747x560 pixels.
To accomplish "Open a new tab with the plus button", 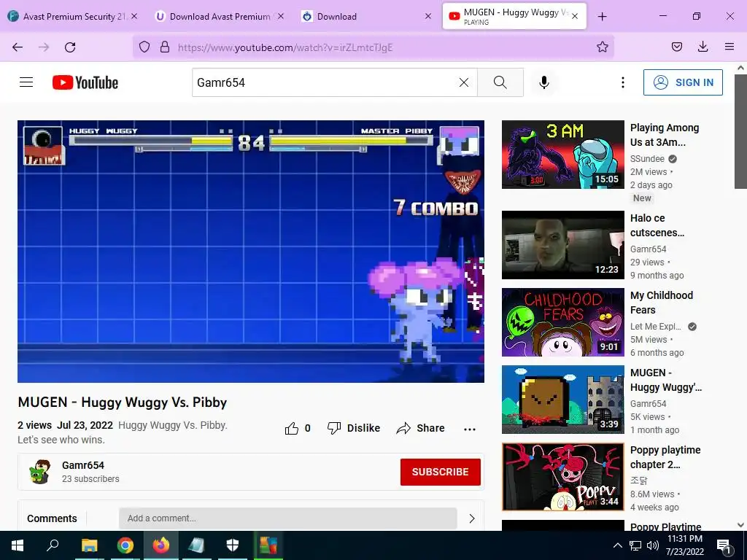I will 602,17.
